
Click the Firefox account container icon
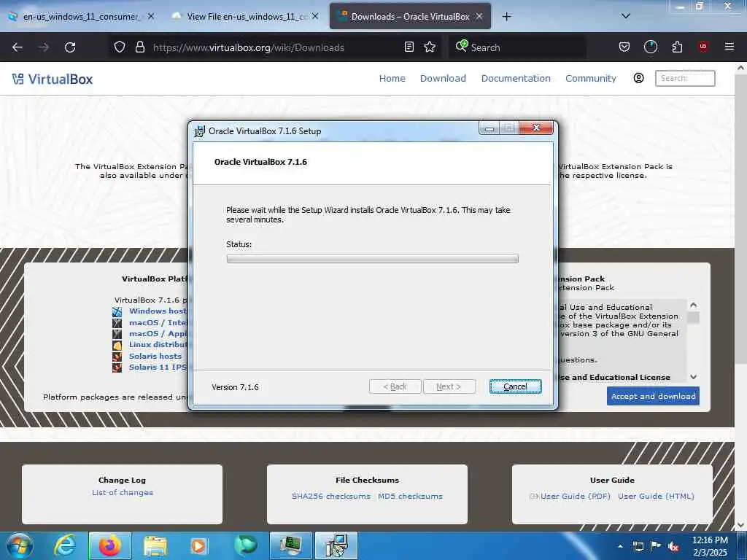coord(650,47)
